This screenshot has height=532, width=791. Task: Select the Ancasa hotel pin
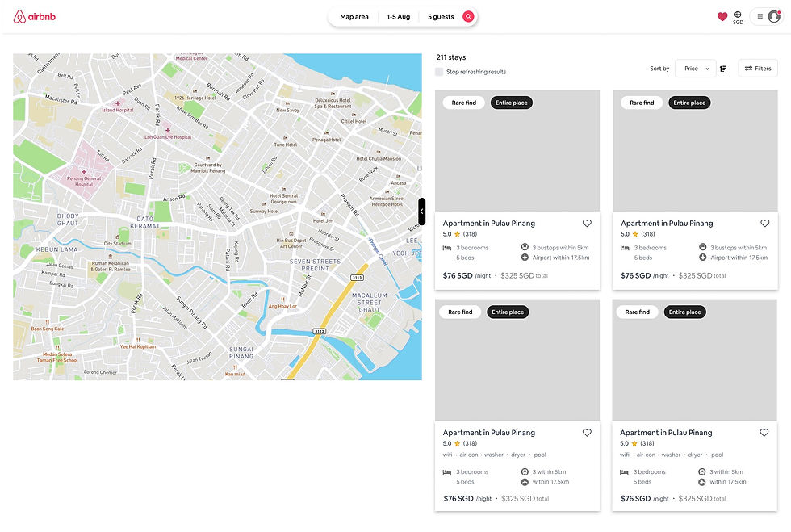398,177
